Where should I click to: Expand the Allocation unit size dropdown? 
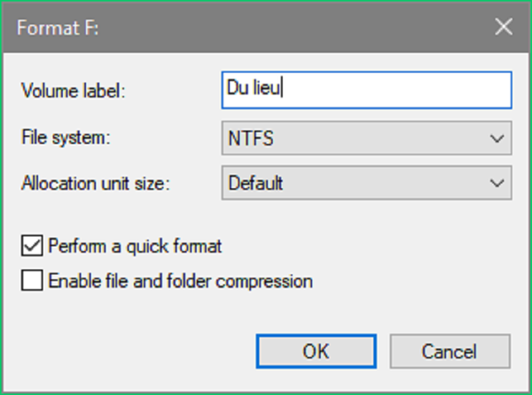pyautogui.click(x=365, y=184)
